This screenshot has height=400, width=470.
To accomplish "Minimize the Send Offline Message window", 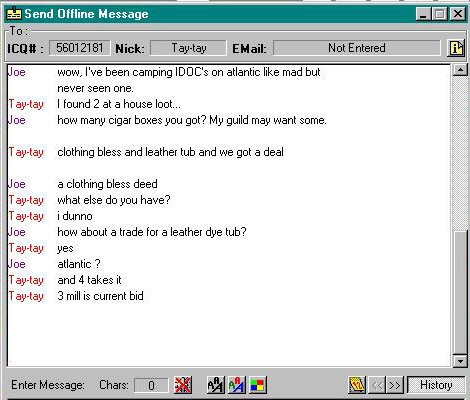I will (423, 14).
